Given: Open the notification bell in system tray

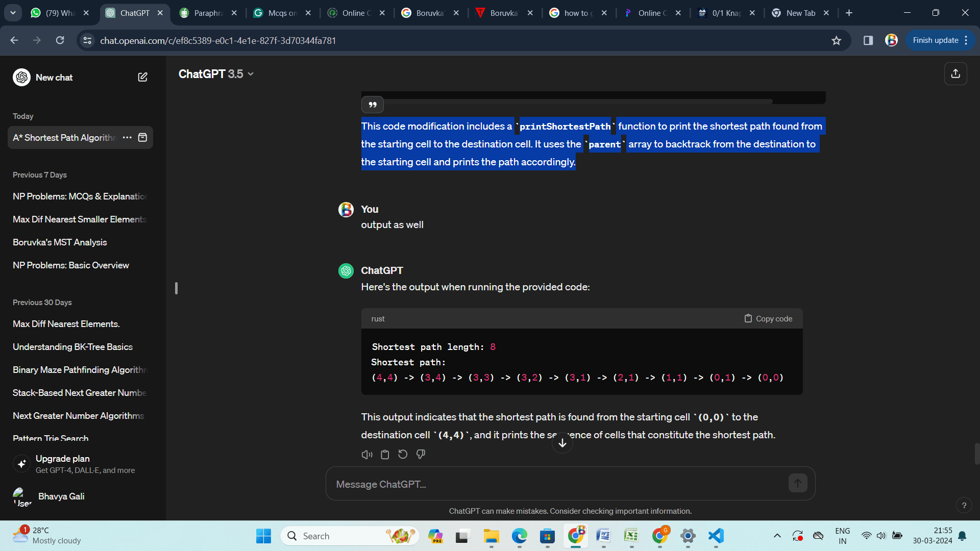Looking at the screenshot, I should point(962,536).
